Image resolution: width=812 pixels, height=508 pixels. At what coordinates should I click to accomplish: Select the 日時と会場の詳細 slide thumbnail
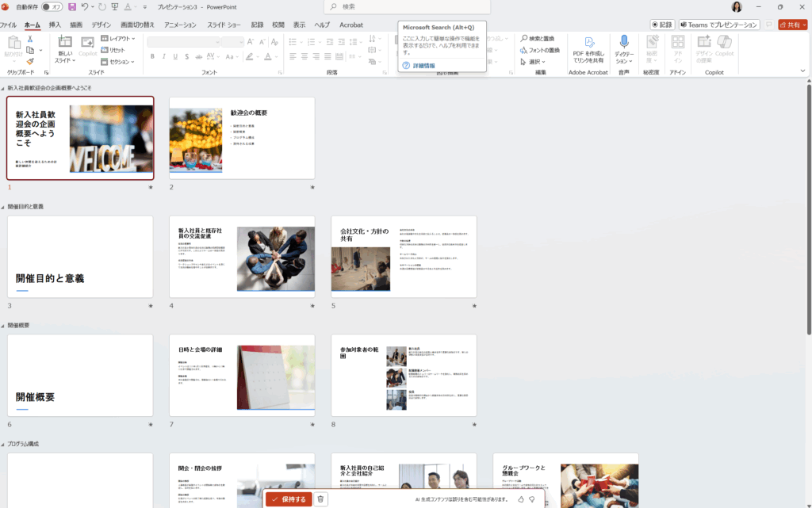[x=242, y=376]
